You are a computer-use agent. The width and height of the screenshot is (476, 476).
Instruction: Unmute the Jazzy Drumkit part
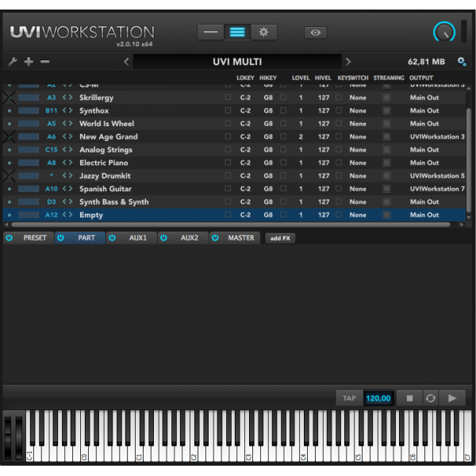[10, 176]
